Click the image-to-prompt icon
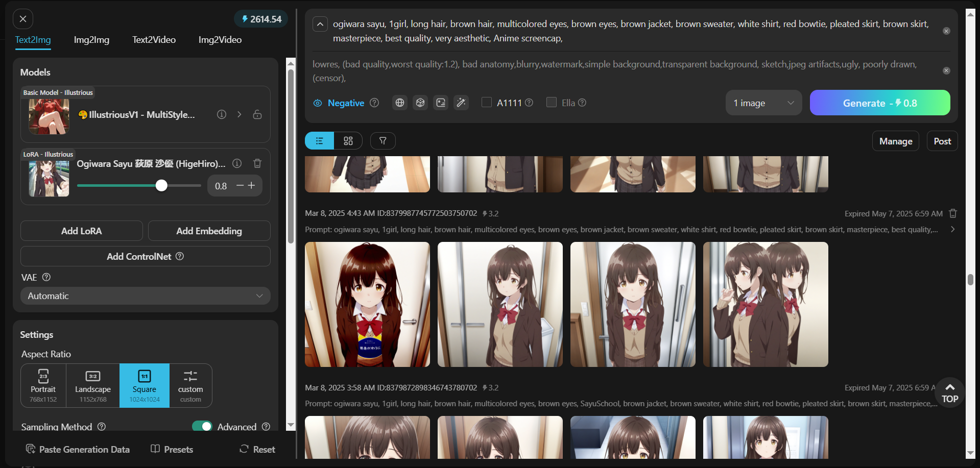The image size is (980, 468). tap(441, 103)
